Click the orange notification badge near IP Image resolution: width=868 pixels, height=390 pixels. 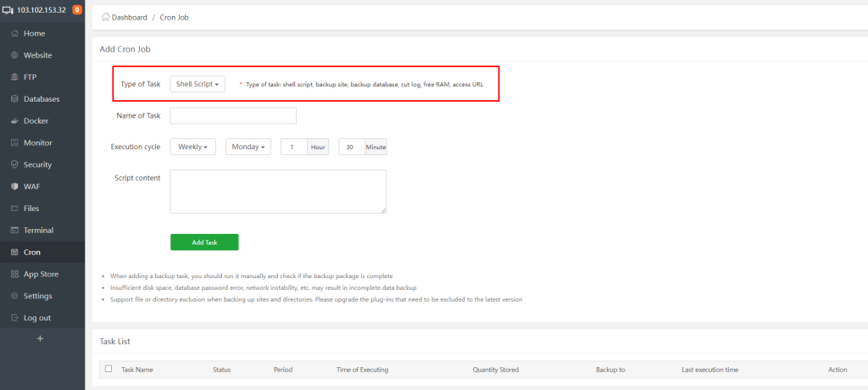click(x=77, y=10)
